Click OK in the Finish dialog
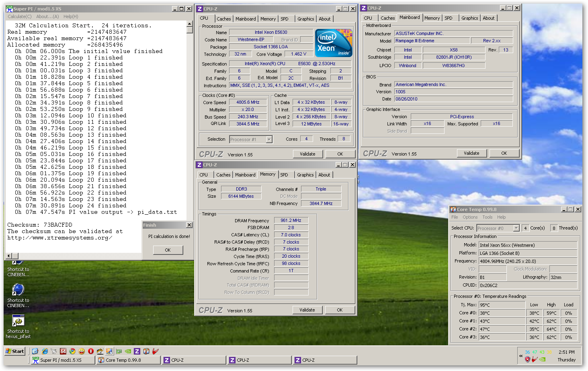588x371 pixels. 168,250
